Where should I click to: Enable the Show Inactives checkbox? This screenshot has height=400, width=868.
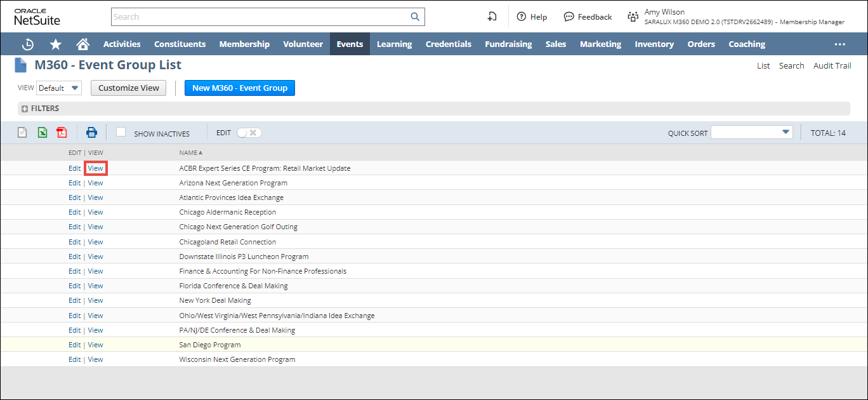click(x=121, y=132)
